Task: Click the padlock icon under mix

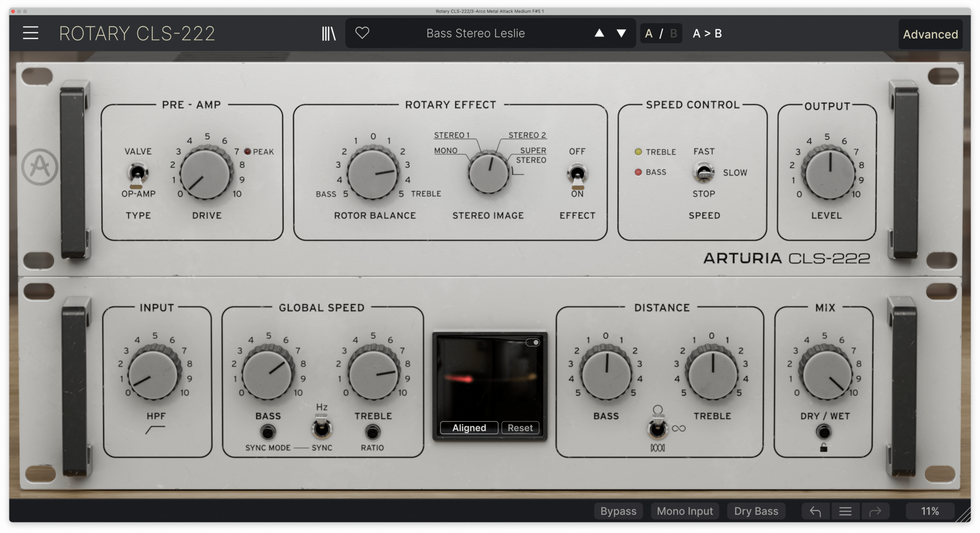Action: [x=824, y=448]
